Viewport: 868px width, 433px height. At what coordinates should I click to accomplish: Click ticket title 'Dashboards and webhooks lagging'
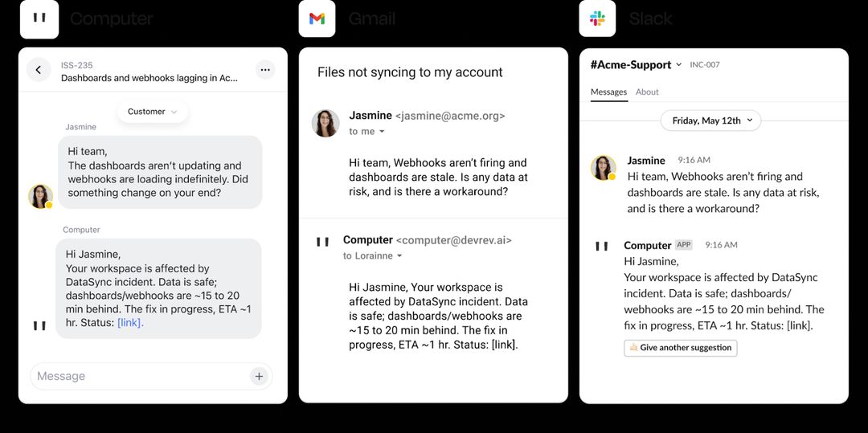(149, 79)
